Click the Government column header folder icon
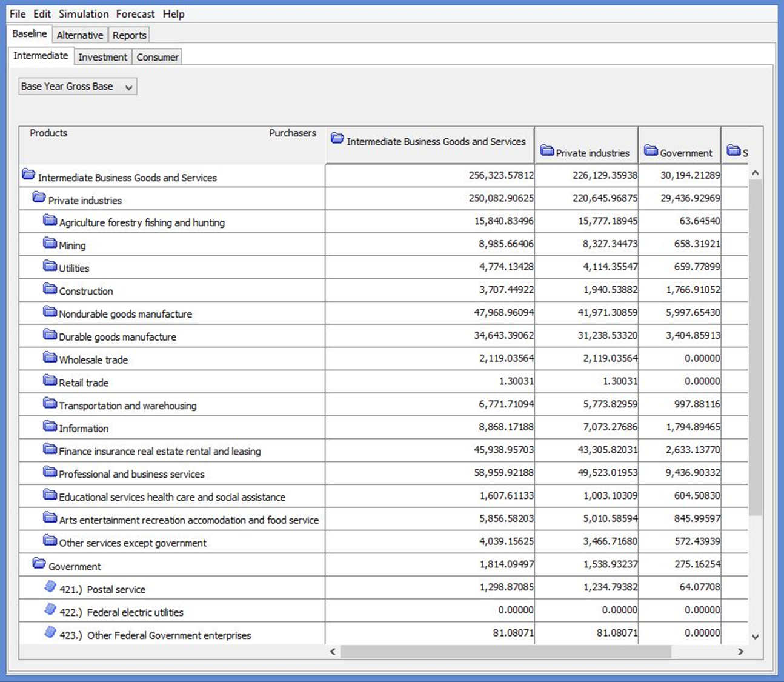Viewport: 784px width, 682px height. tap(651, 150)
